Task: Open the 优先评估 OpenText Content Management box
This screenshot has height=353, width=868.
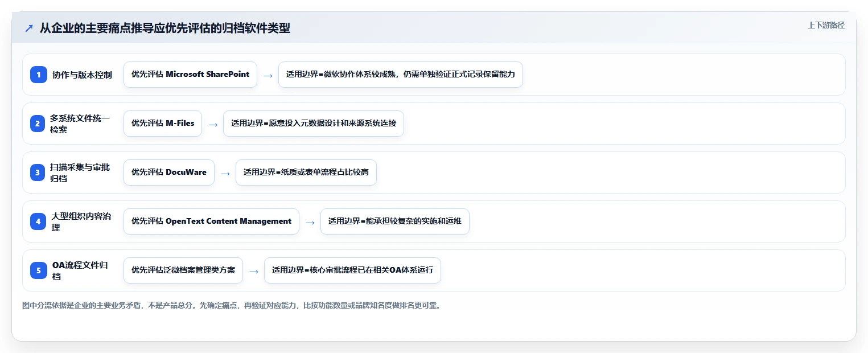Action: 211,221
